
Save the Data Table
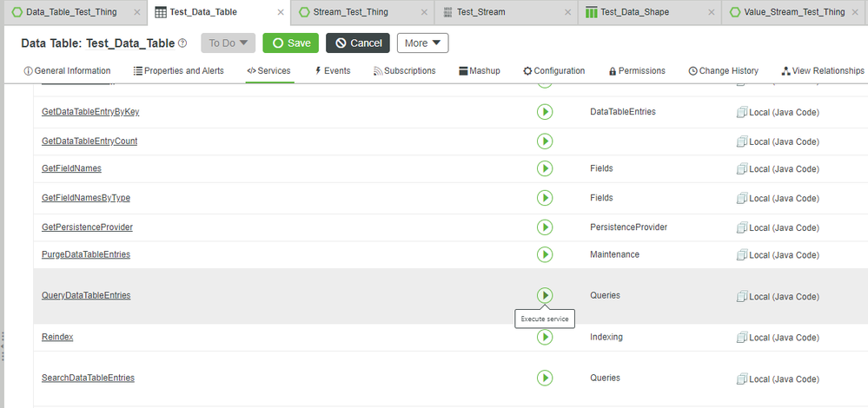(x=290, y=43)
